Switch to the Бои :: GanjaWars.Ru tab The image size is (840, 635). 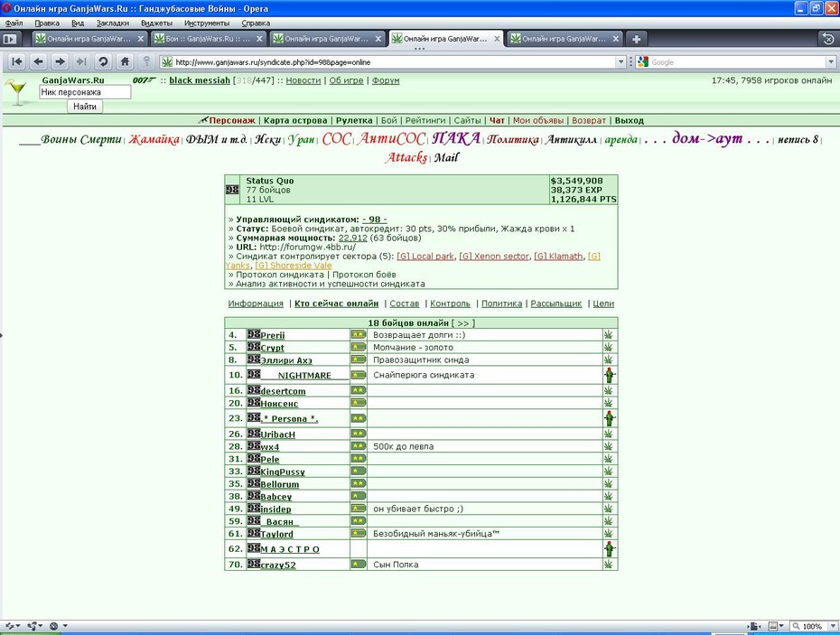click(x=208, y=39)
